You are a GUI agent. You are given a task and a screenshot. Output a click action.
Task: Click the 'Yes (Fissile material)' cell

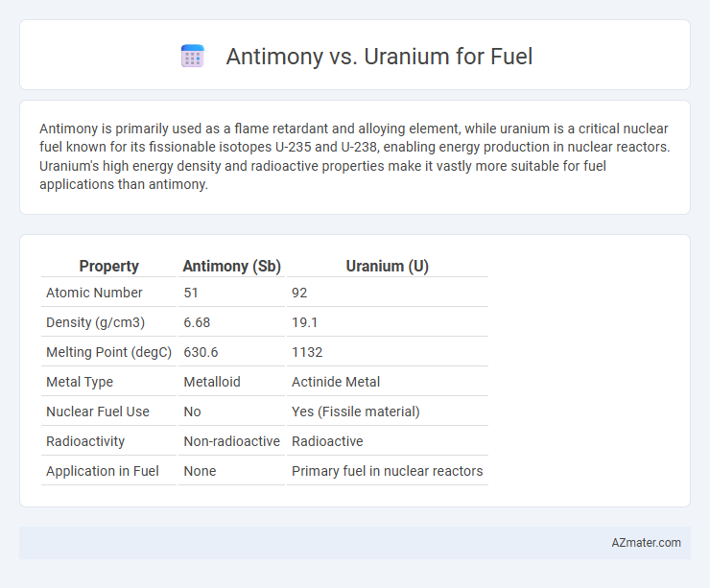355,412
